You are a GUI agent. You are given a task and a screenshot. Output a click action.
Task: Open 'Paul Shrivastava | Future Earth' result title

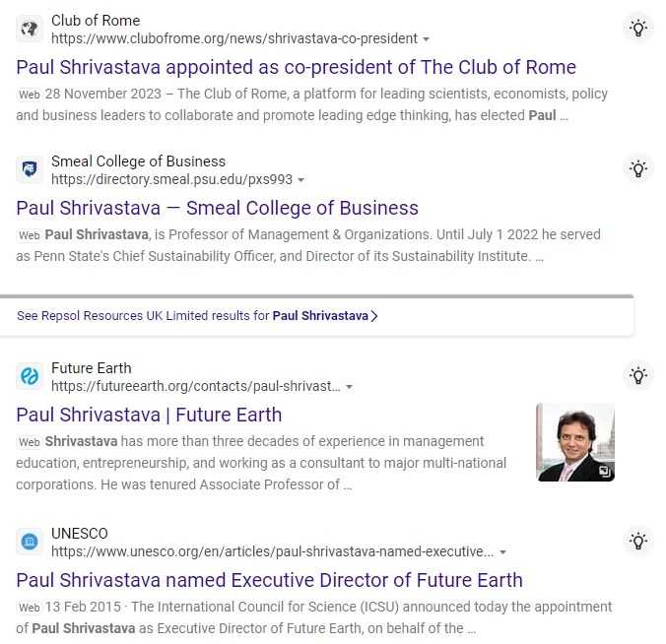[x=149, y=415]
